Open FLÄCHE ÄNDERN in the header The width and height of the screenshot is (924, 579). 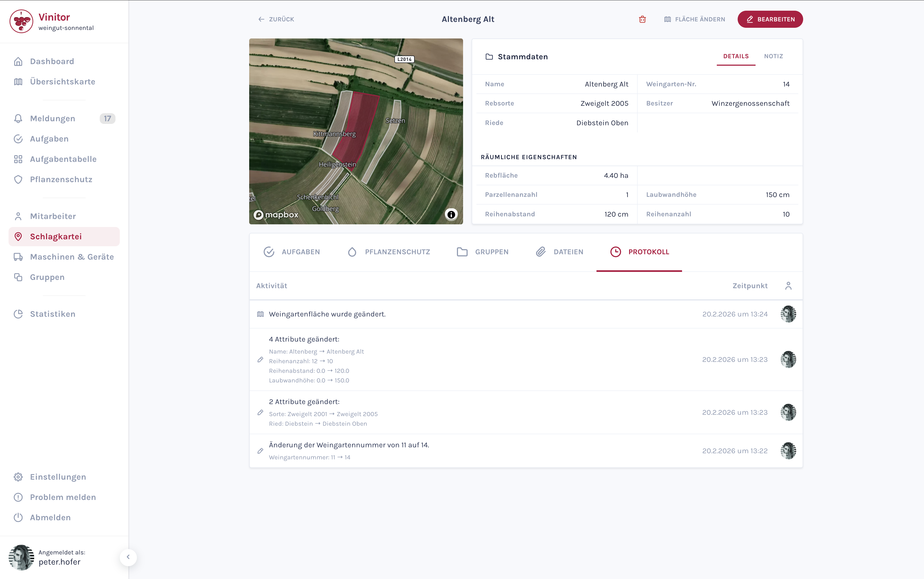[x=694, y=19]
